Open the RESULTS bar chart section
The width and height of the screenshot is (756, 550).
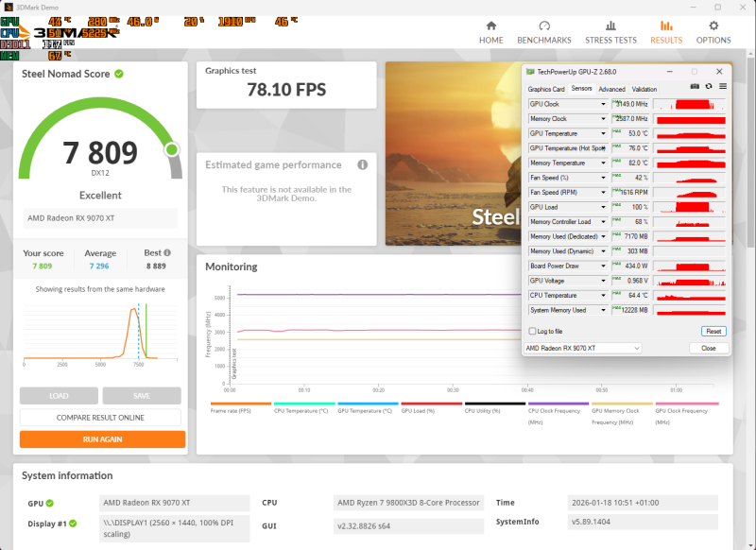(x=666, y=32)
